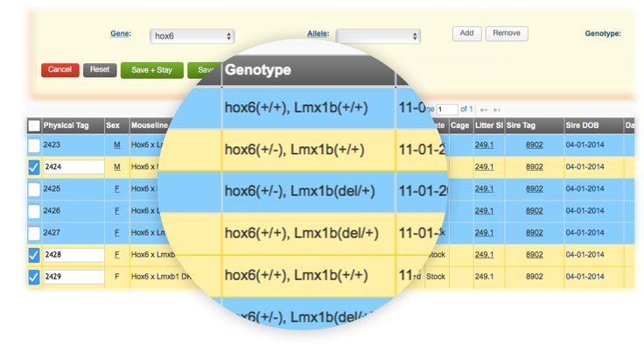
Task: Expand the empty Allele dropdown
Action: tap(378, 36)
